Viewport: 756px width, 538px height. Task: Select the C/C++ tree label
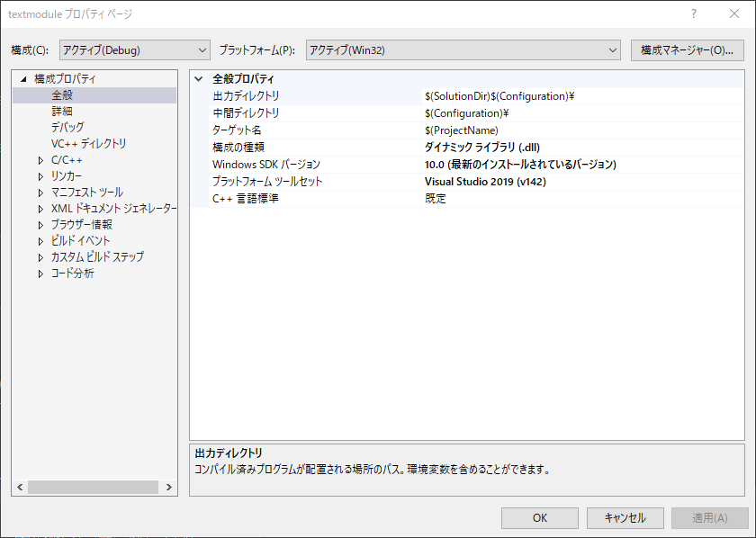(x=67, y=160)
